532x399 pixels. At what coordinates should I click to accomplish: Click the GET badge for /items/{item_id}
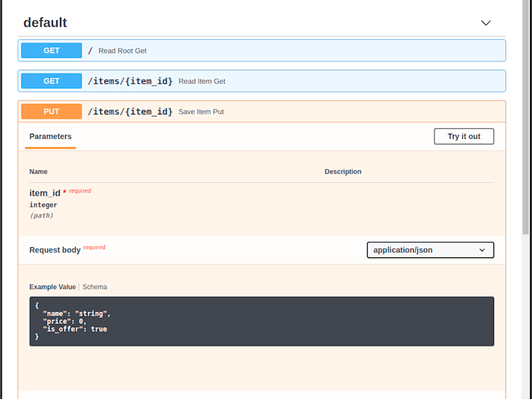(52, 81)
